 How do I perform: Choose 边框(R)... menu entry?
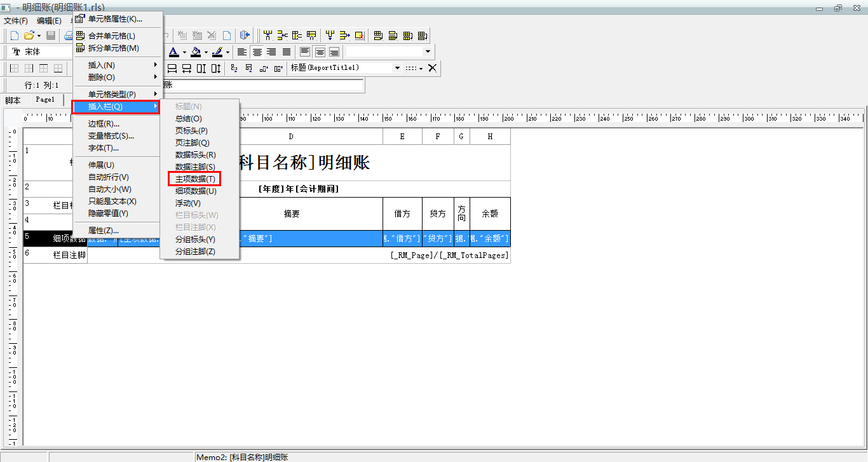click(118, 124)
